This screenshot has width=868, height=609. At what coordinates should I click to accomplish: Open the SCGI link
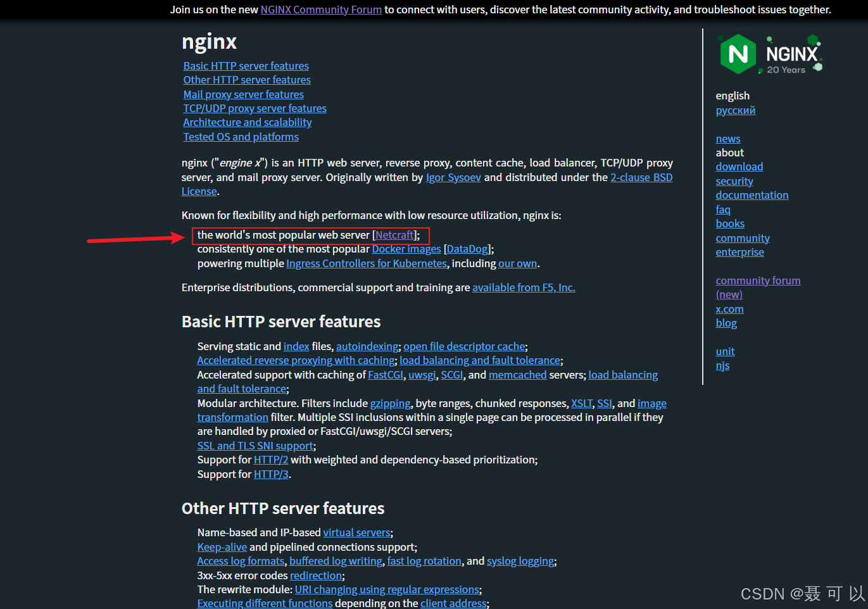[x=452, y=375]
